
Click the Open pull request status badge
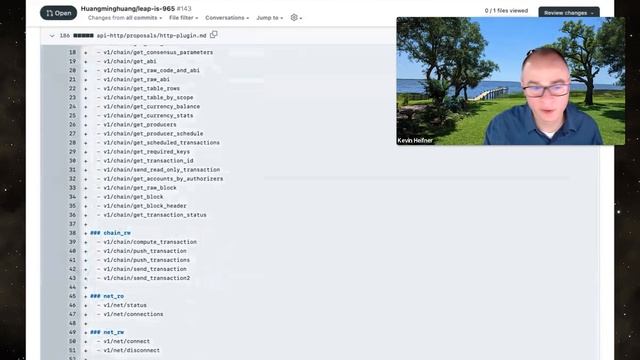click(x=58, y=13)
